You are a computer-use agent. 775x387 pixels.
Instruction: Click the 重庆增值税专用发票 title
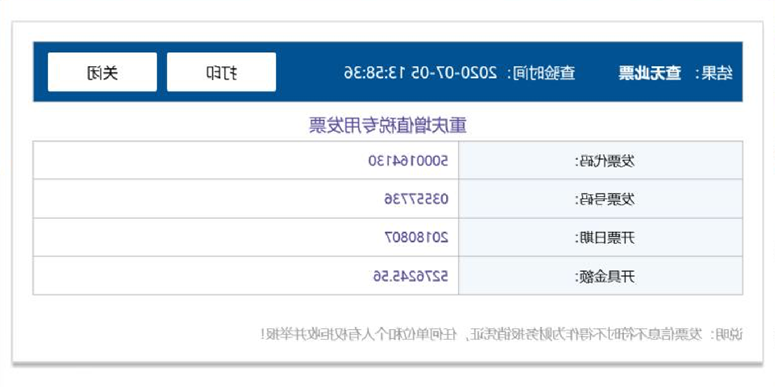point(388,125)
